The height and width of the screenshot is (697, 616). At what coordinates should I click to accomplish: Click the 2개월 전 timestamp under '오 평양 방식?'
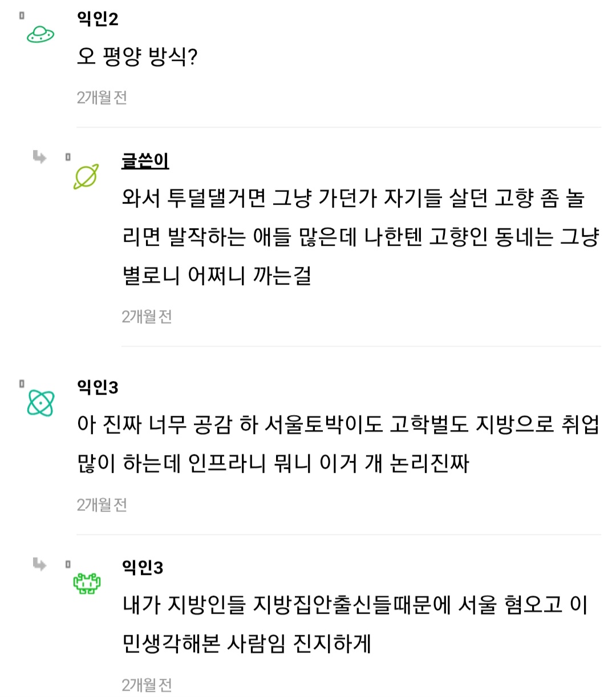[102, 98]
